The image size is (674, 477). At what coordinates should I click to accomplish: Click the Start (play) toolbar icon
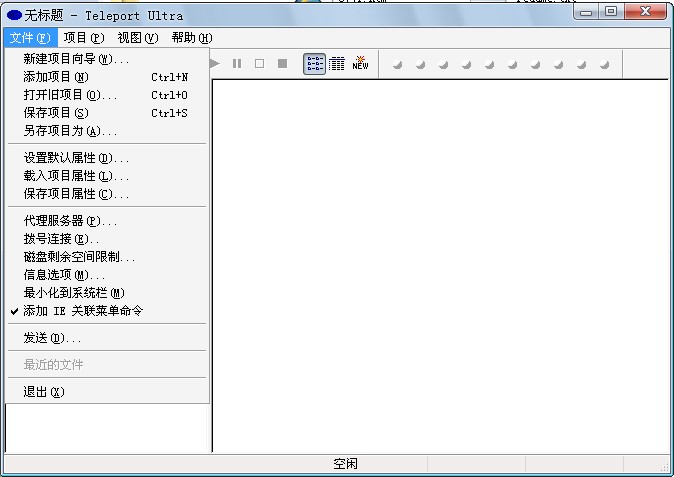216,64
